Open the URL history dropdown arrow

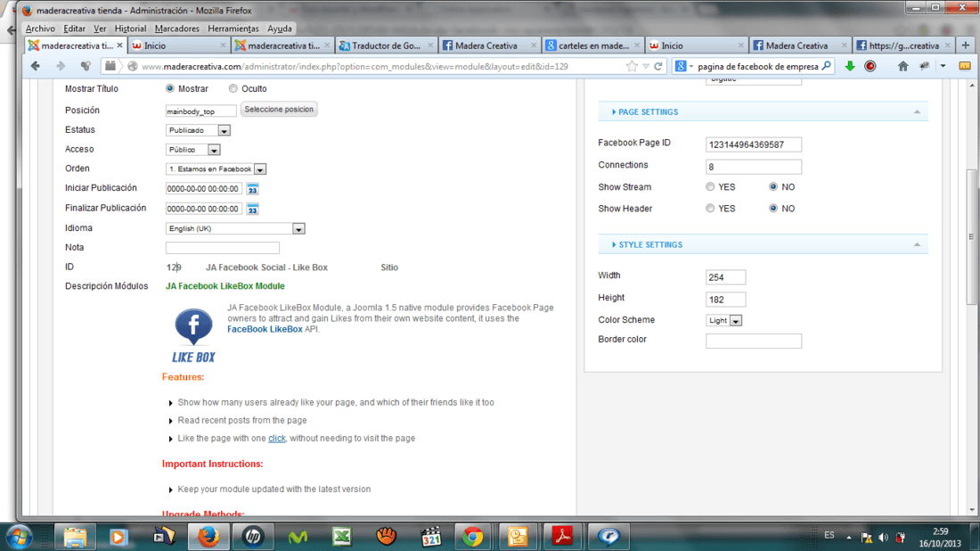click(646, 66)
